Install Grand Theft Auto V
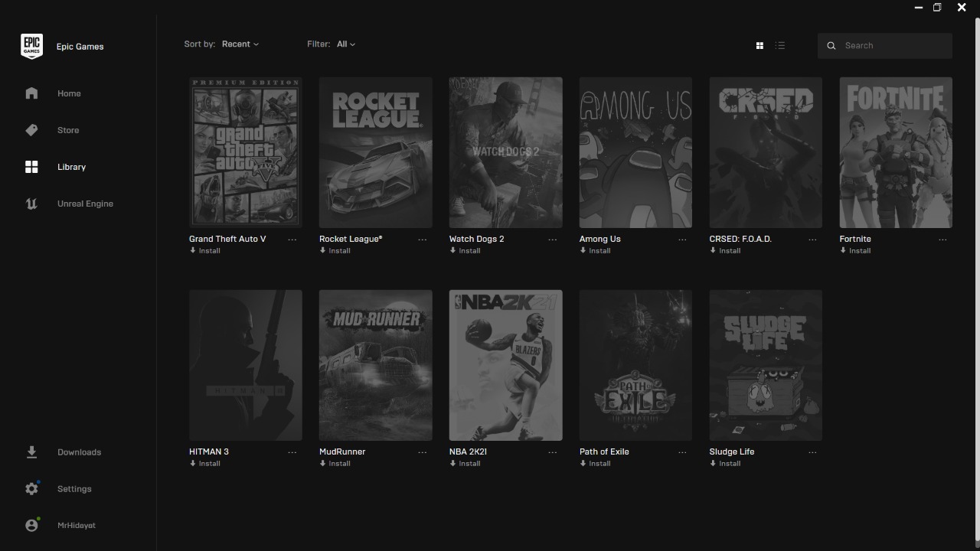The height and width of the screenshot is (551, 980). (205, 251)
